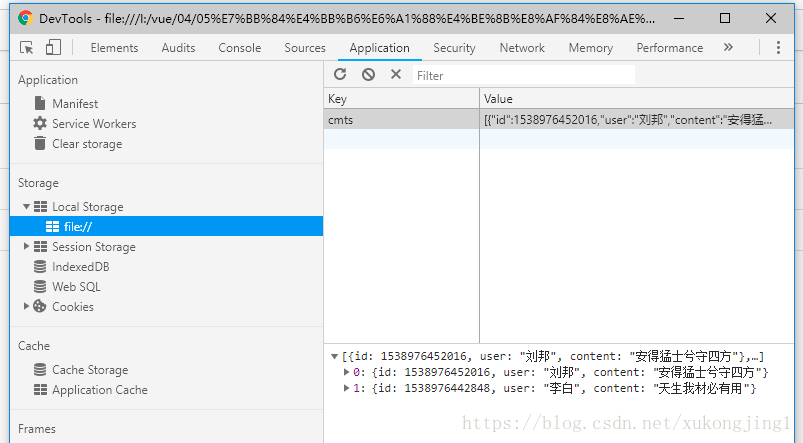
Task: Minimize the DevTools window
Action: click(x=679, y=18)
